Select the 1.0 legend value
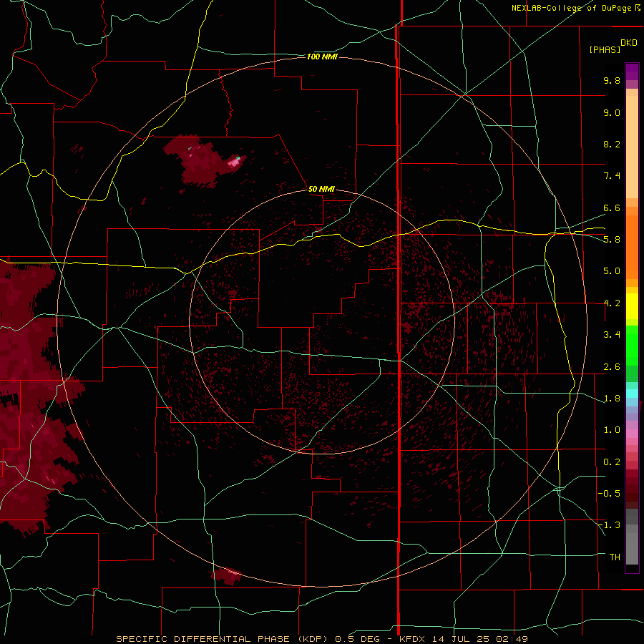The height and width of the screenshot is (644, 644). pos(612,430)
